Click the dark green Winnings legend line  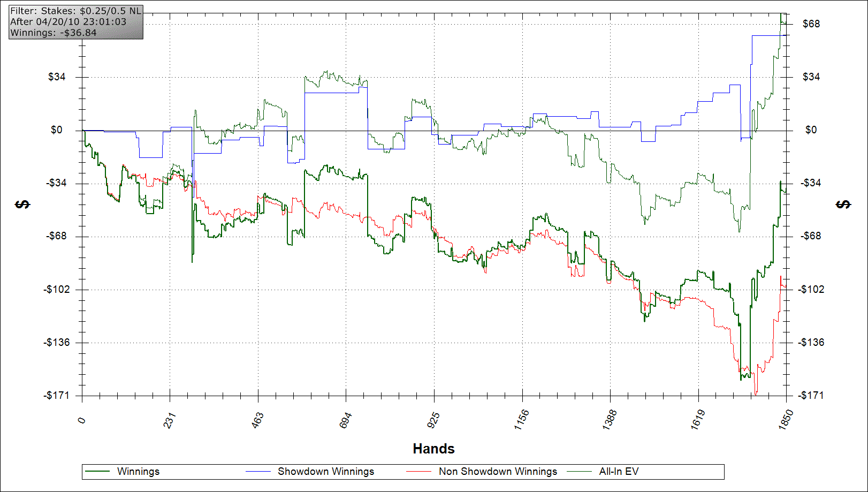pyautogui.click(x=97, y=472)
